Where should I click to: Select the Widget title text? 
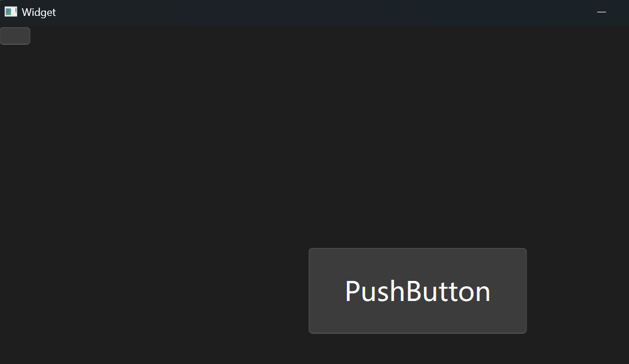(39, 12)
